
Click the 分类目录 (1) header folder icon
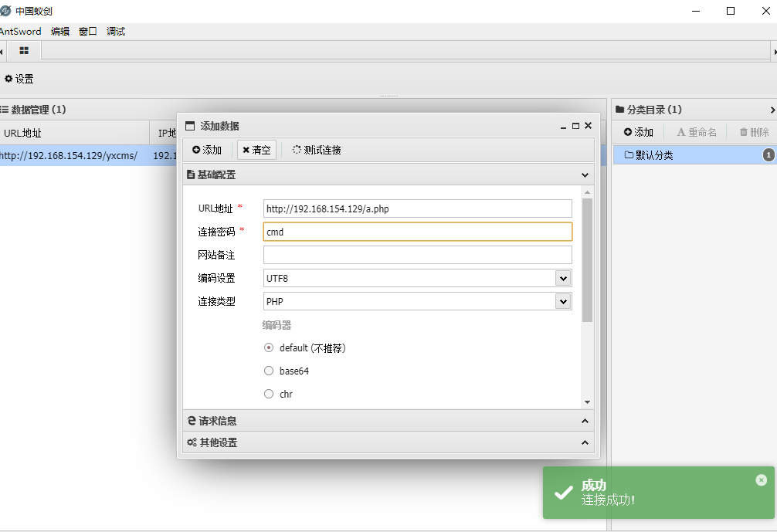pyautogui.click(x=619, y=110)
